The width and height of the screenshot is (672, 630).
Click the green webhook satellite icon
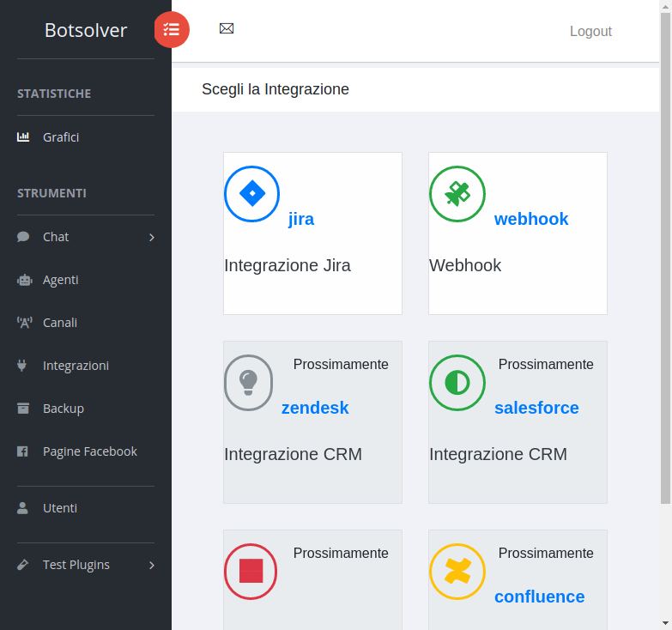tap(457, 194)
